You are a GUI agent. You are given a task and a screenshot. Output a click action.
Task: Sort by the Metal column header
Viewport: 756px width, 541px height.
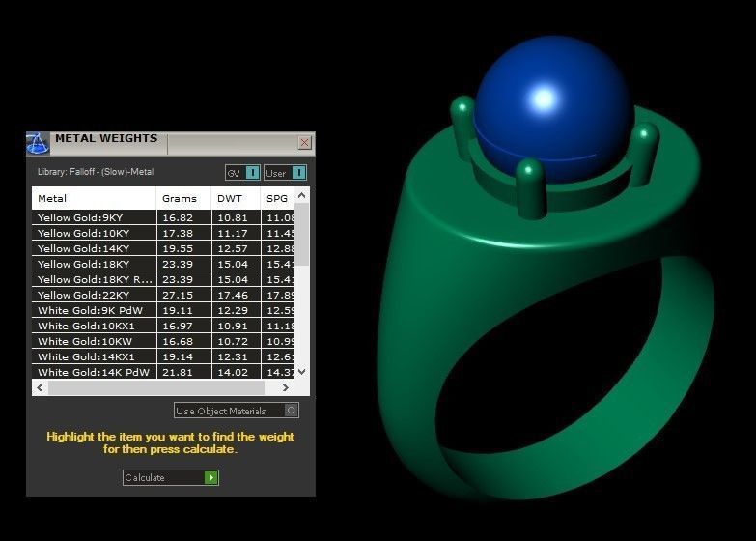point(94,198)
